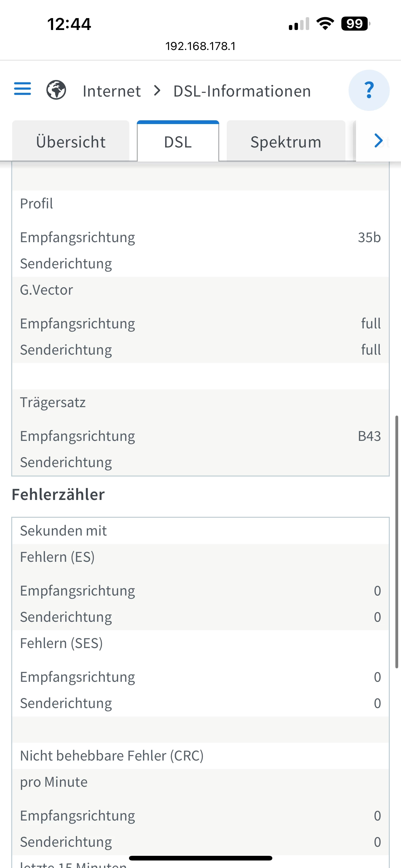Tap the 192.168.178.1 address bar
This screenshot has width=401, height=868.
click(x=200, y=46)
